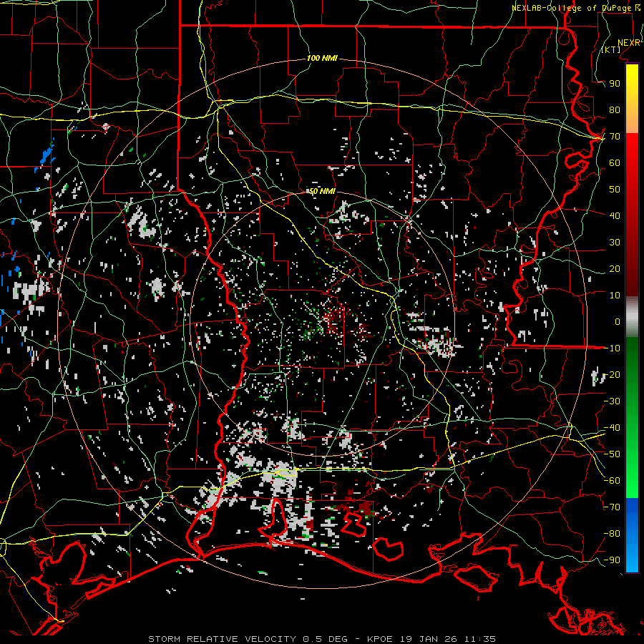Click the 50 value on the velocity scale
The width and height of the screenshot is (644, 644).
click(615, 190)
